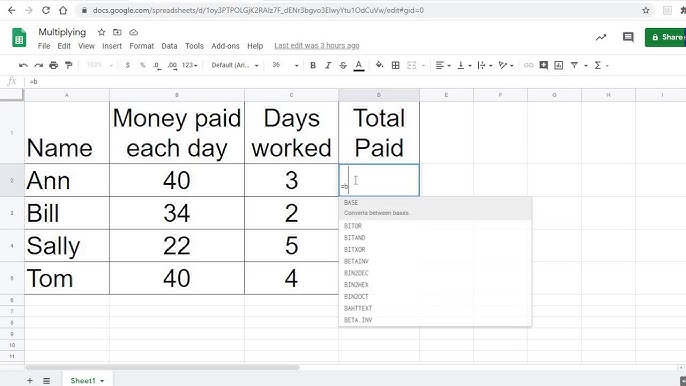Image resolution: width=686 pixels, height=386 pixels.
Task: Open the vertical align dropdown
Action: click(464, 65)
